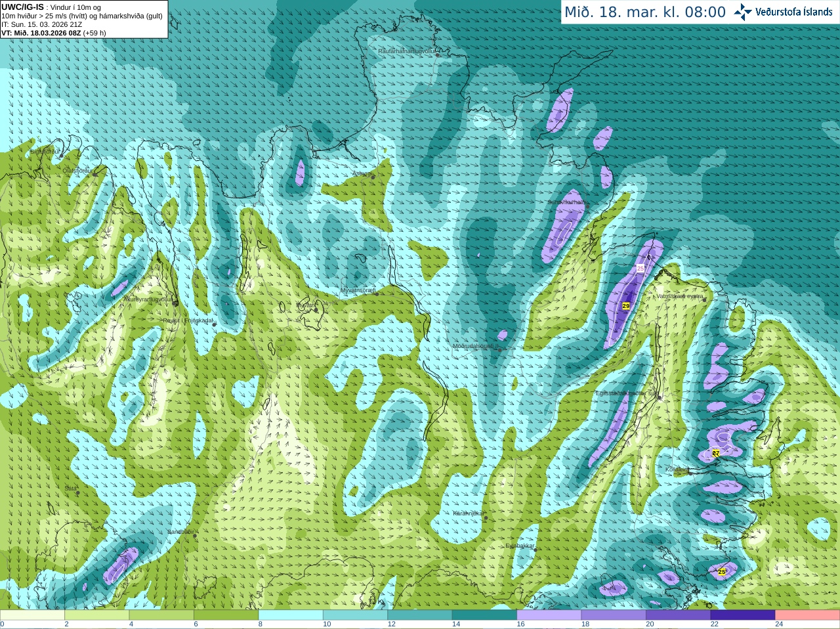
Task: Click the legend value 16
Action: (x=520, y=624)
